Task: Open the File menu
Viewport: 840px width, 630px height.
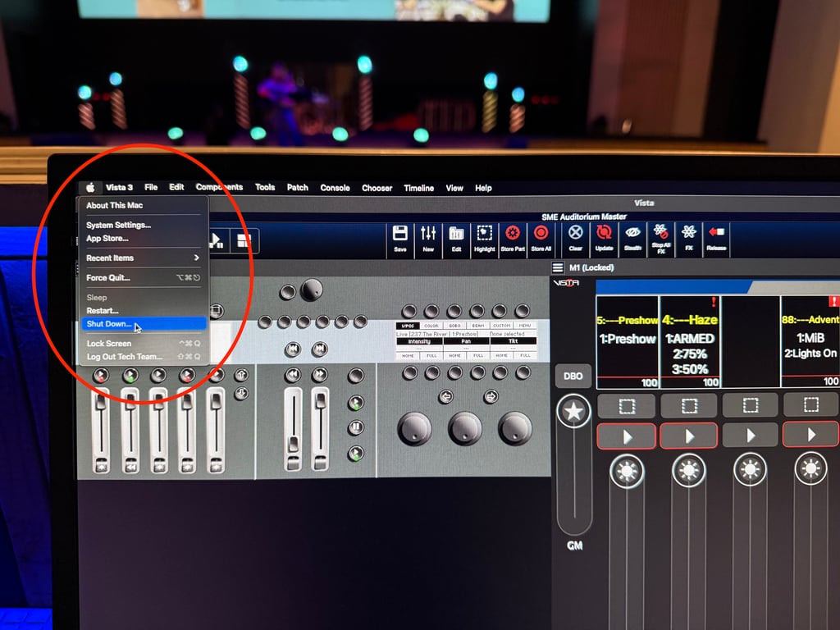Action: (151, 188)
